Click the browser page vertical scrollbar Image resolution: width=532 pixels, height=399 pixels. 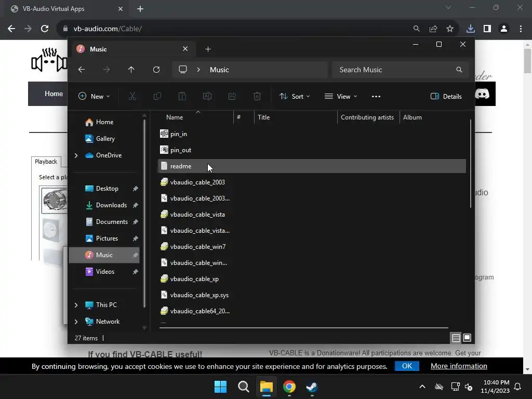pyautogui.click(x=527, y=61)
